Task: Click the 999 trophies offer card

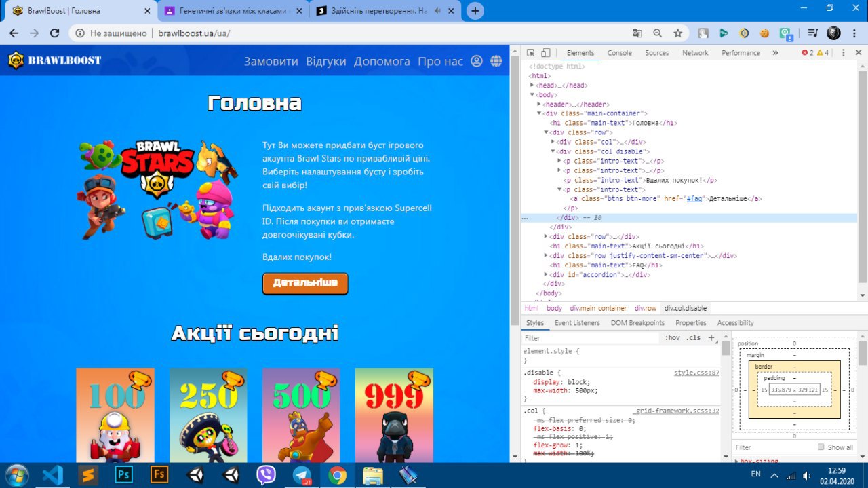Action: coord(394,415)
